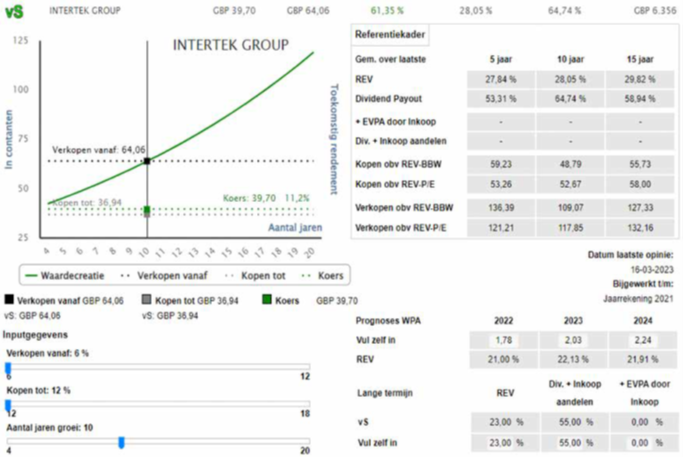683x457 pixels.
Task: Click the vS row REV value 23,00
Action: [x=500, y=422]
